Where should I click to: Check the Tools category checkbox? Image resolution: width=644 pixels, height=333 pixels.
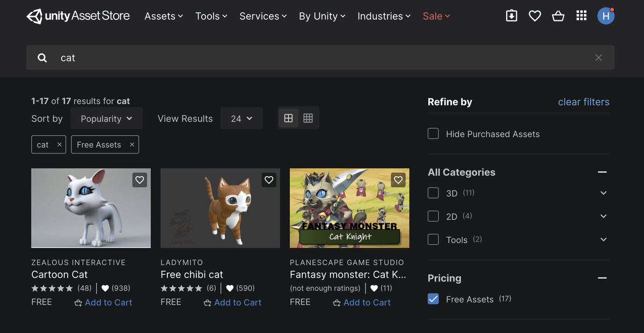(x=433, y=240)
